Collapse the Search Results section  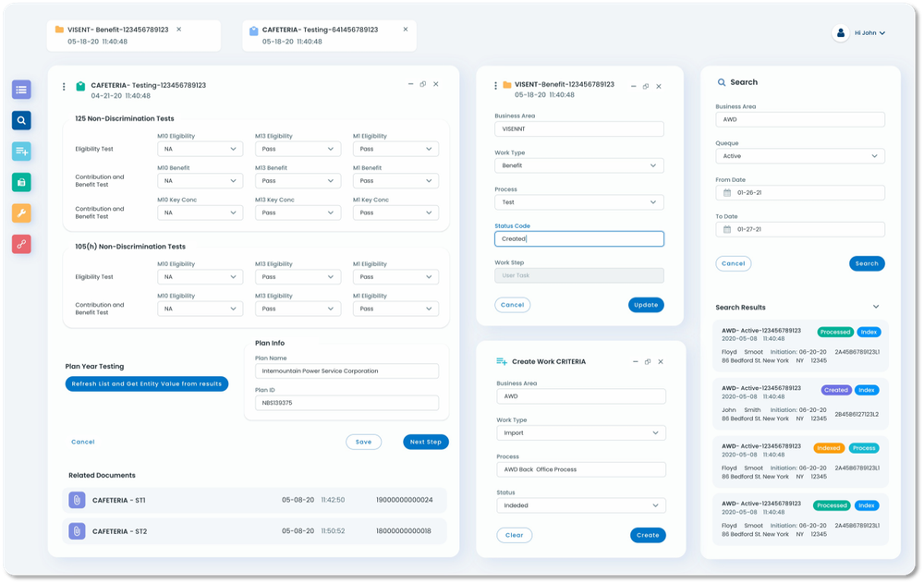875,307
